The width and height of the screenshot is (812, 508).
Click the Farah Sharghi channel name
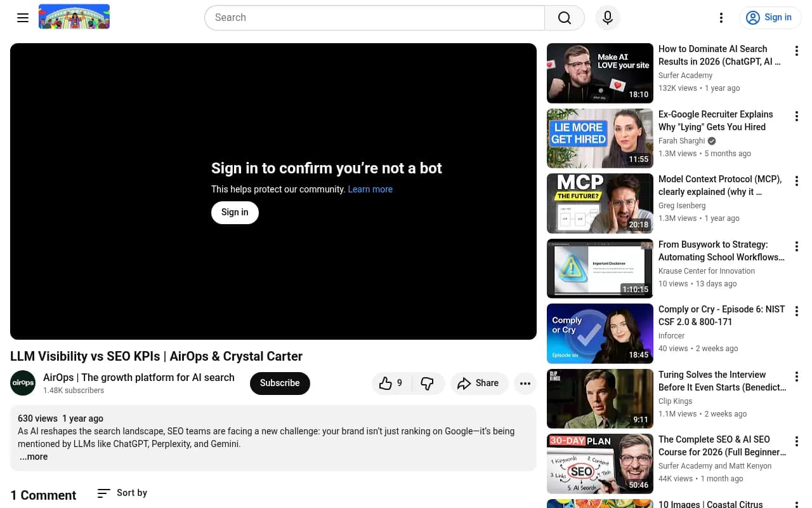tap(681, 141)
